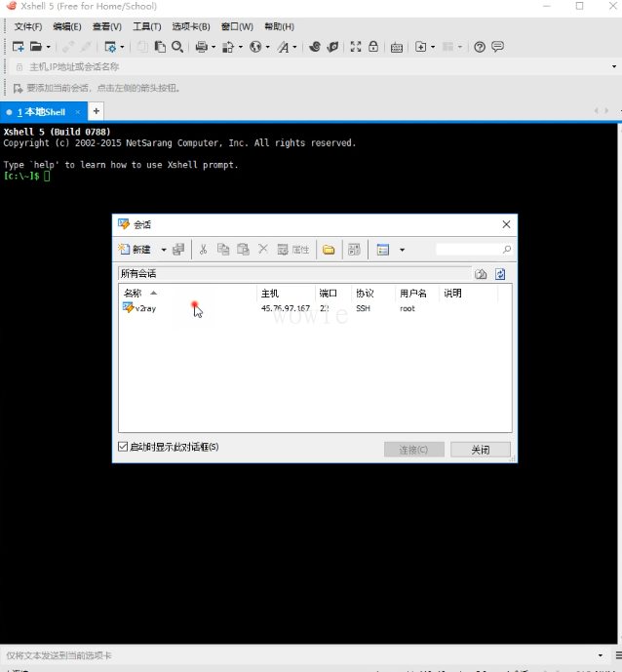622x672 pixels.
Task: Expand the 新建 dropdown arrow in dialog
Action: (164, 250)
